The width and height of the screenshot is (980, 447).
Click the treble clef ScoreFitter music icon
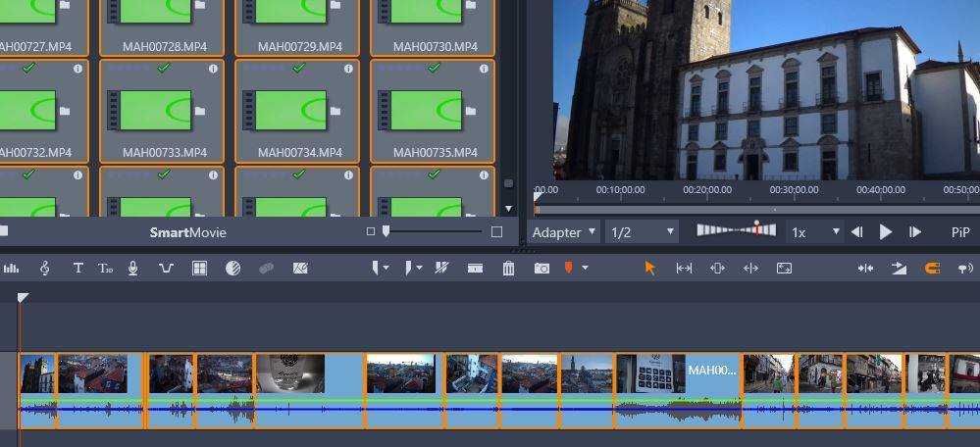[x=45, y=268]
